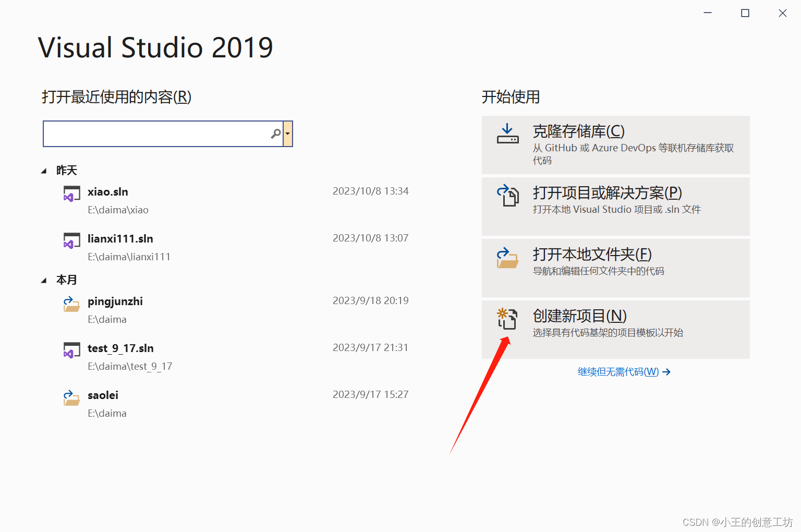Open recent solution lianxi111.sln
The height and width of the screenshot is (532, 801).
120,239
